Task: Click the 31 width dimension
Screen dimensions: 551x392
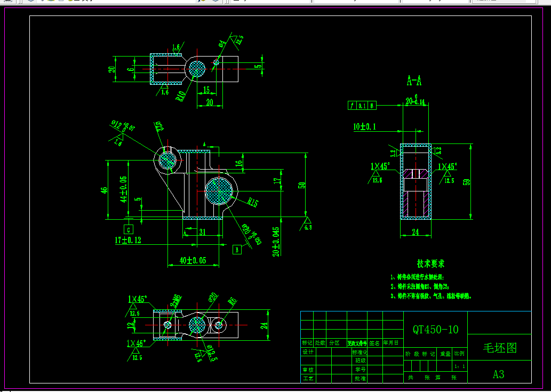Action: tap(202, 232)
